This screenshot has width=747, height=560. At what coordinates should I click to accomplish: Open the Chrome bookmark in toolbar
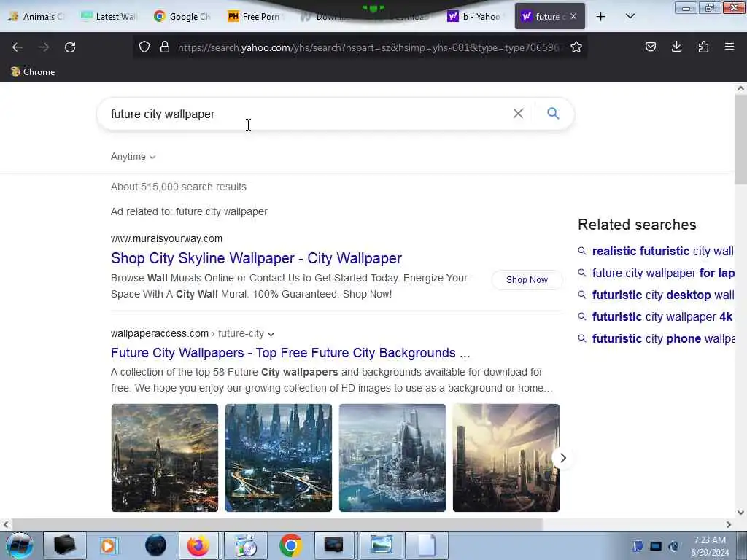pos(33,72)
